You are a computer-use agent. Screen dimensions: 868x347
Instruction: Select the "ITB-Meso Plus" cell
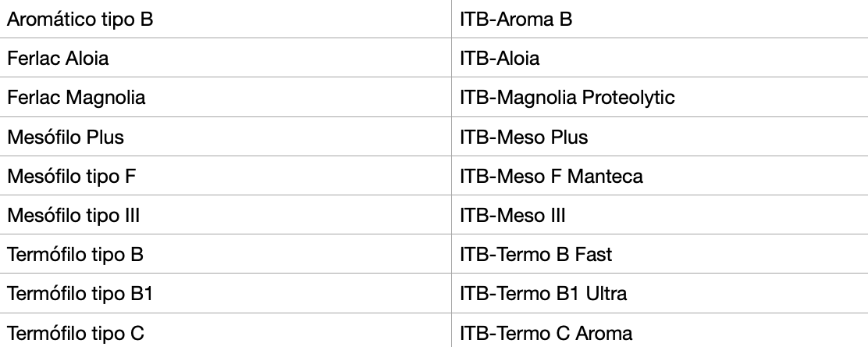[x=524, y=138]
